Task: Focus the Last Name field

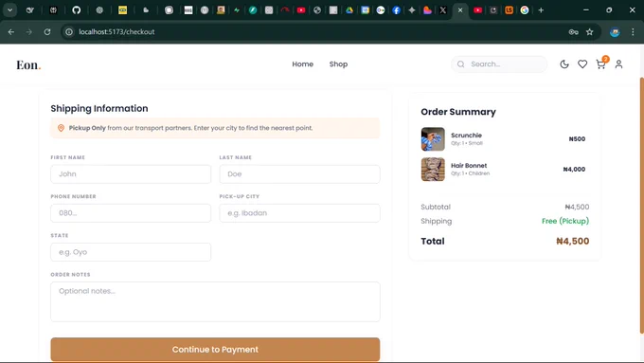Action: [299, 173]
